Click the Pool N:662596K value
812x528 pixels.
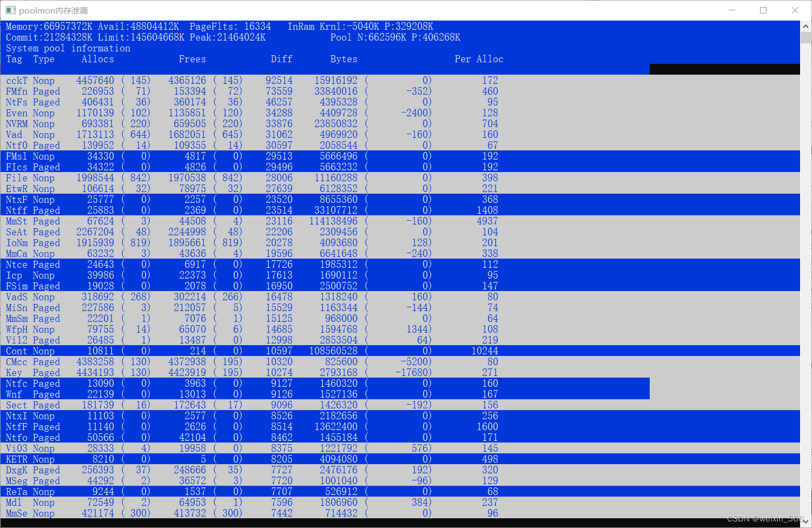[368, 37]
